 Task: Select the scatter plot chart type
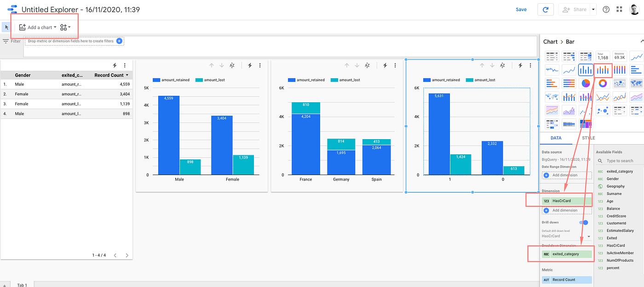(x=585, y=111)
